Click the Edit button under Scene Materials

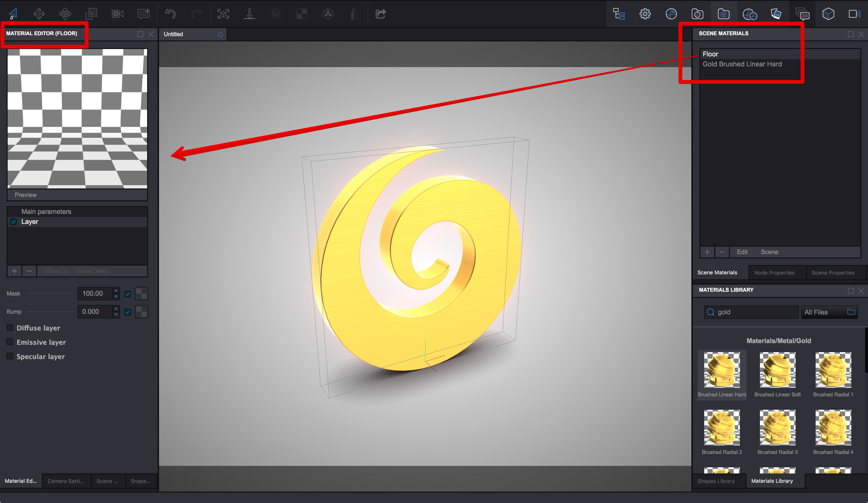742,252
